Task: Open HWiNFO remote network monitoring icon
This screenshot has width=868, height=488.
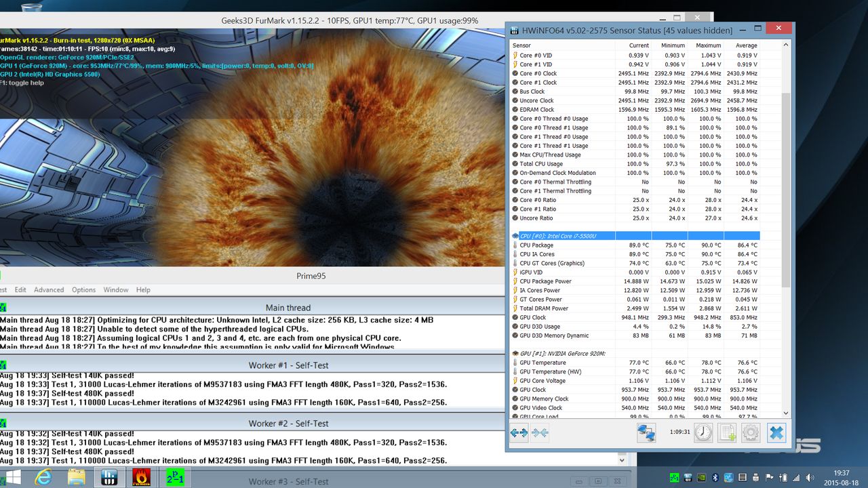Action: coord(646,432)
